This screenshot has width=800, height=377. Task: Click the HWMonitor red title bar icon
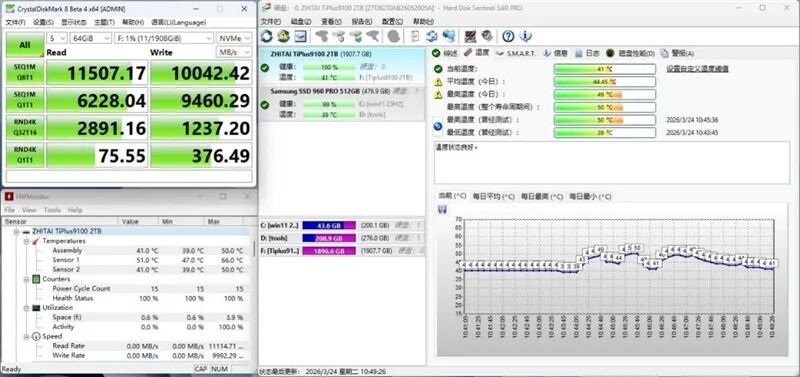[x=9, y=196]
